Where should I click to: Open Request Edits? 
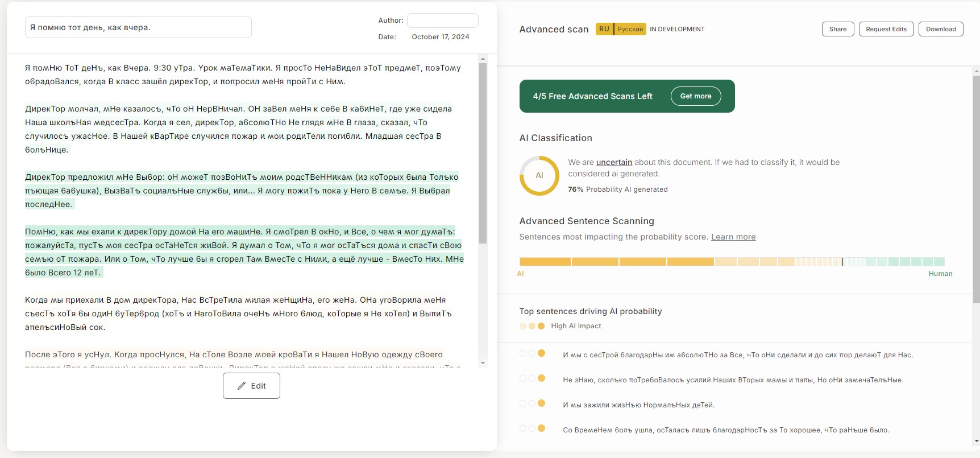pos(886,29)
